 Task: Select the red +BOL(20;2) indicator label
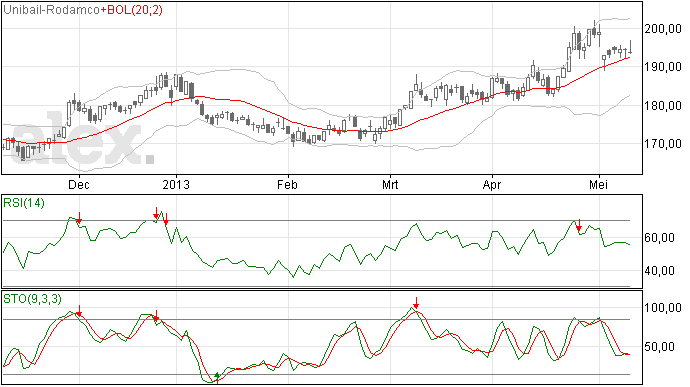132,10
